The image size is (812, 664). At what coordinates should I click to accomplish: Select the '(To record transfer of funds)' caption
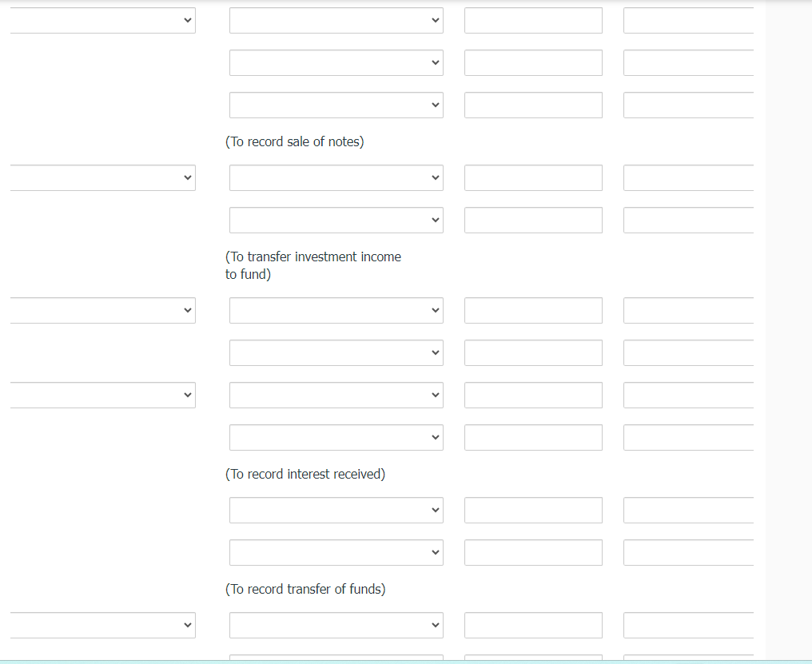[305, 590]
